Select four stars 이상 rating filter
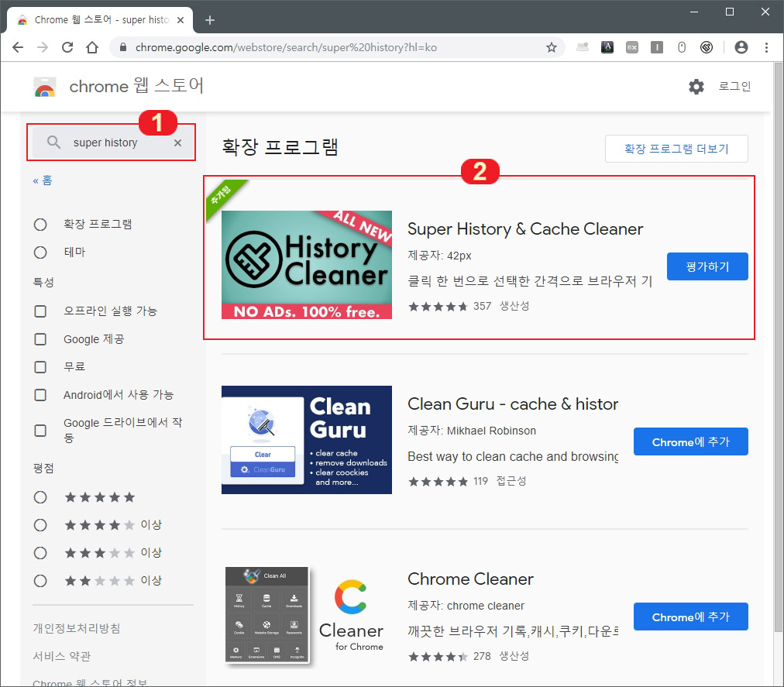This screenshot has width=784, height=687. tap(40, 525)
